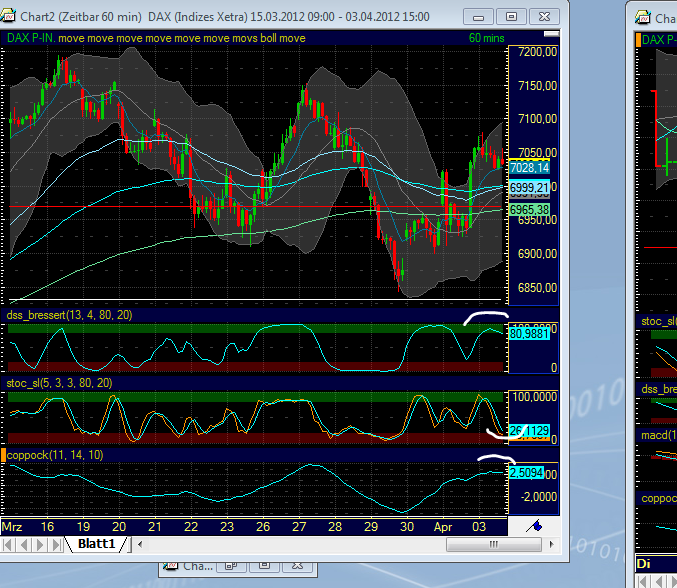Viewport: 677px width, 588px height.
Task: Select the 60 mins timeframe label
Action: click(486, 38)
